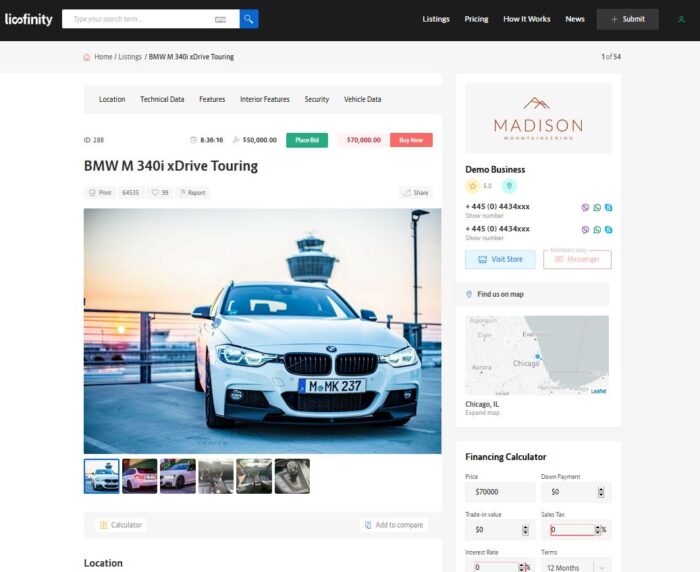Open Viber for first phone number
This screenshot has height=572, width=700.
coord(585,208)
